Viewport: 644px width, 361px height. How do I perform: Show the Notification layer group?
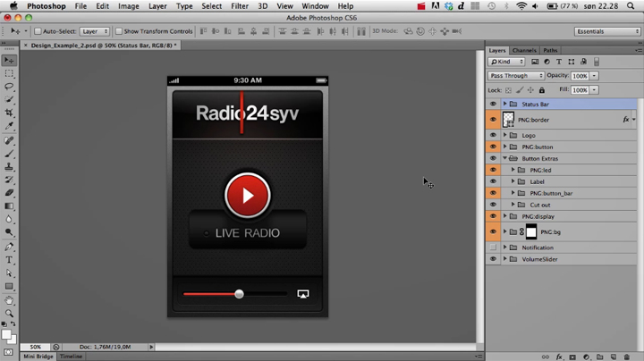pyautogui.click(x=493, y=248)
